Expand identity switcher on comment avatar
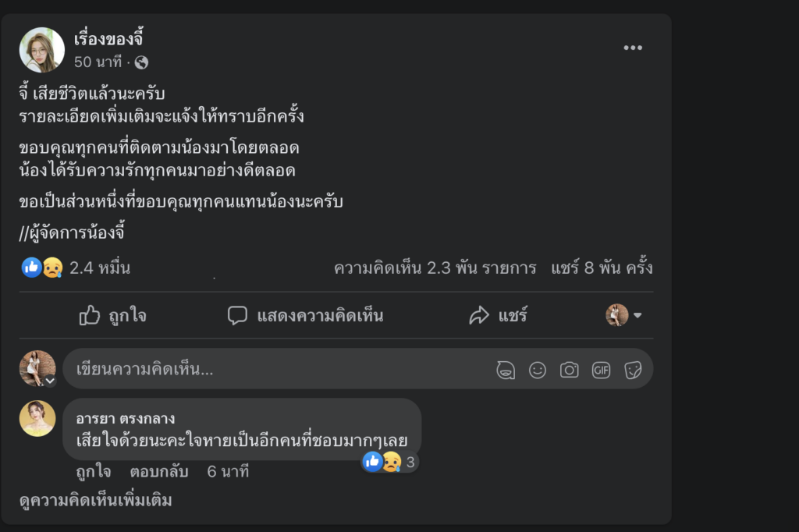The width and height of the screenshot is (799, 532). coord(50,381)
